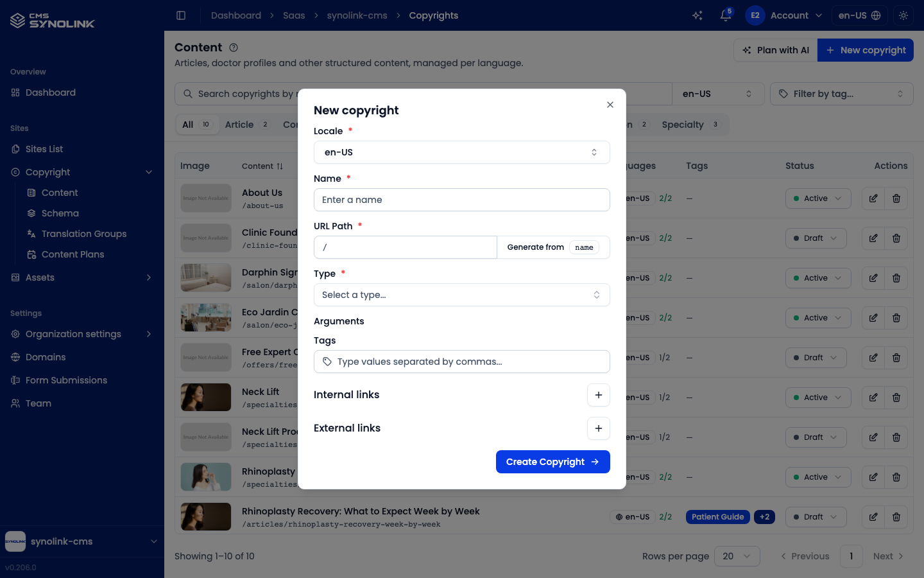Image resolution: width=924 pixels, height=578 pixels.
Task: Add an internal link with plus button
Action: pyautogui.click(x=599, y=395)
